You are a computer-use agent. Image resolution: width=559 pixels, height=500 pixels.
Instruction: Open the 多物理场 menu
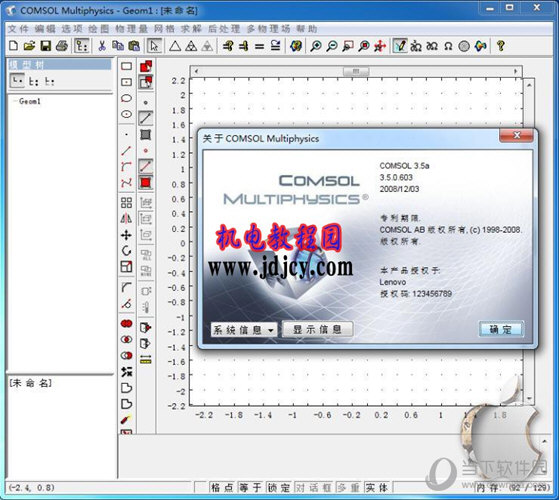pyautogui.click(x=268, y=29)
